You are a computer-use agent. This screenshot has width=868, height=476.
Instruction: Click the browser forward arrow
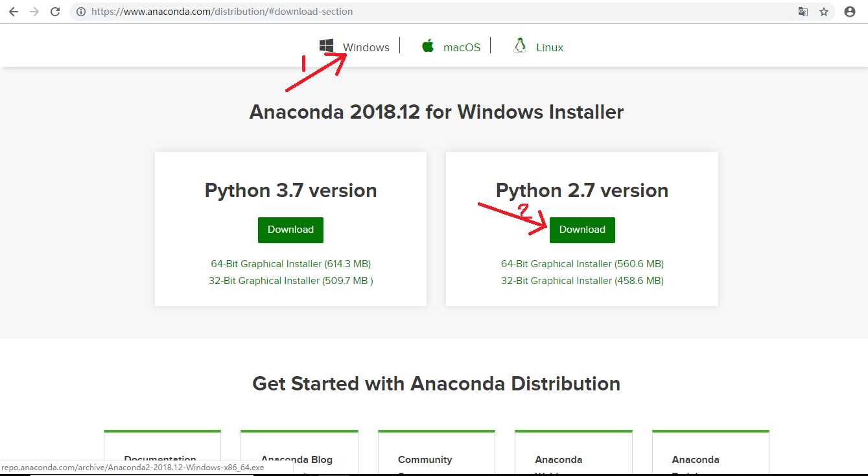click(x=34, y=12)
